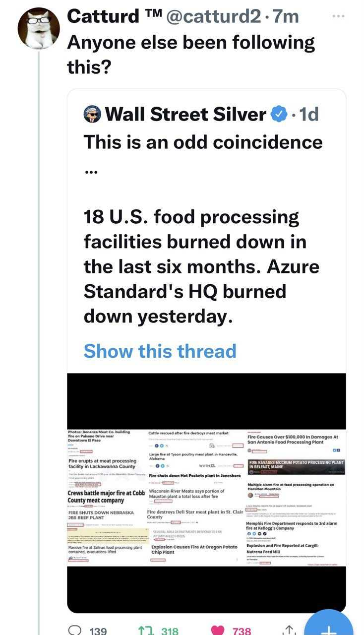This screenshot has width=364, height=635.
Task: View the 139 replies count
Action: point(98,631)
